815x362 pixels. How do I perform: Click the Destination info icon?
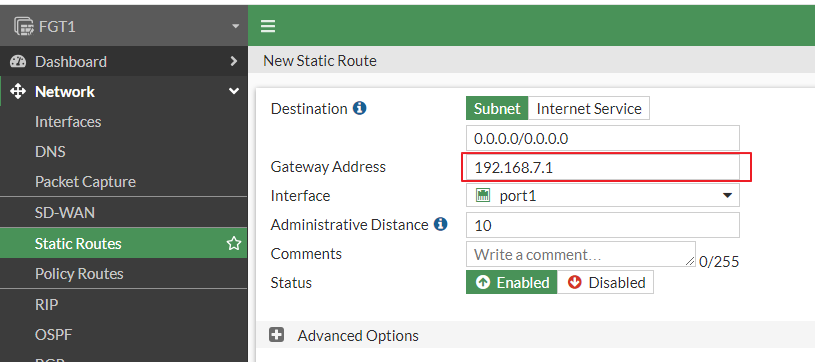coord(360,108)
